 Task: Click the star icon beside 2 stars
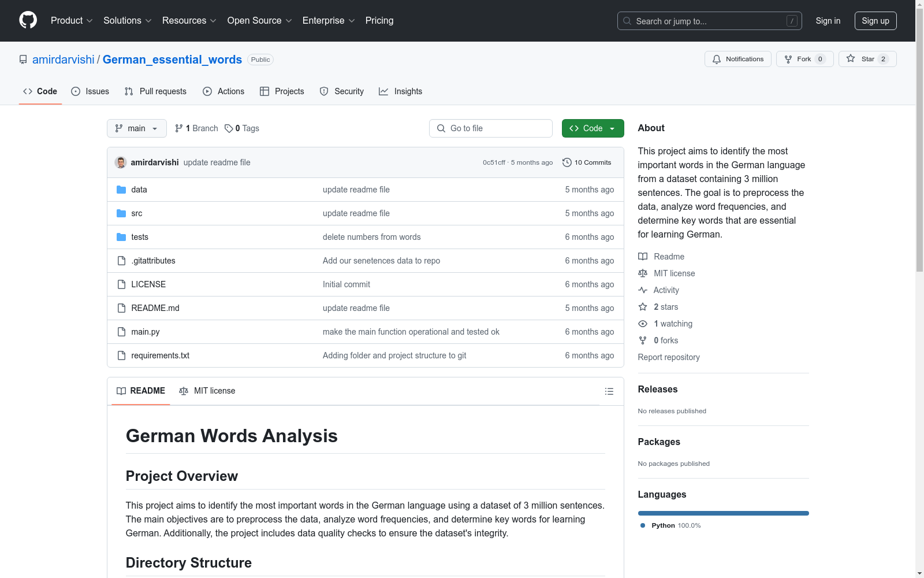(643, 307)
